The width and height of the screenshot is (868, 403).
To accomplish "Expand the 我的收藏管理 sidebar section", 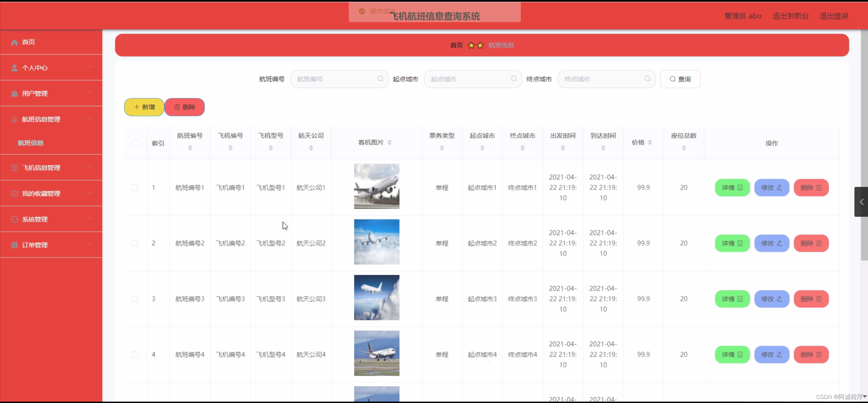I will coord(91,193).
